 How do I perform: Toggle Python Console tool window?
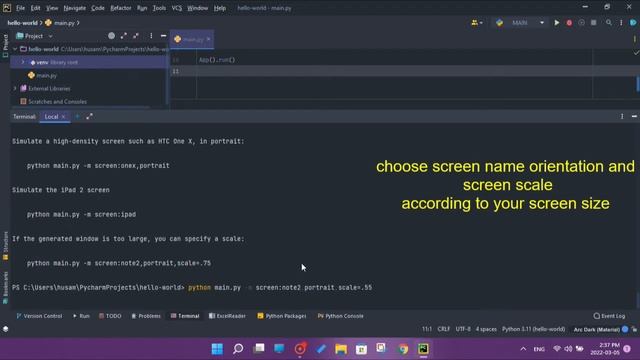[340, 316]
